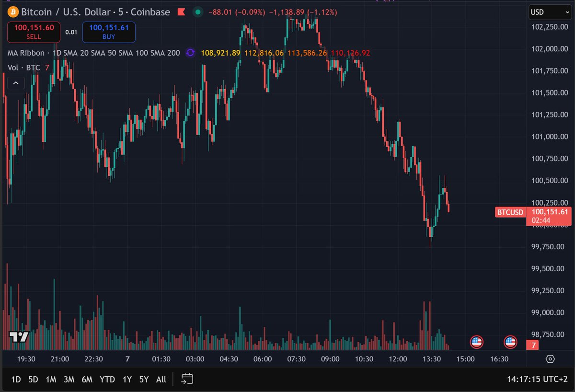The height and width of the screenshot is (392, 575).
Task: Click the SMA value 112,816.06
Action: [x=264, y=53]
